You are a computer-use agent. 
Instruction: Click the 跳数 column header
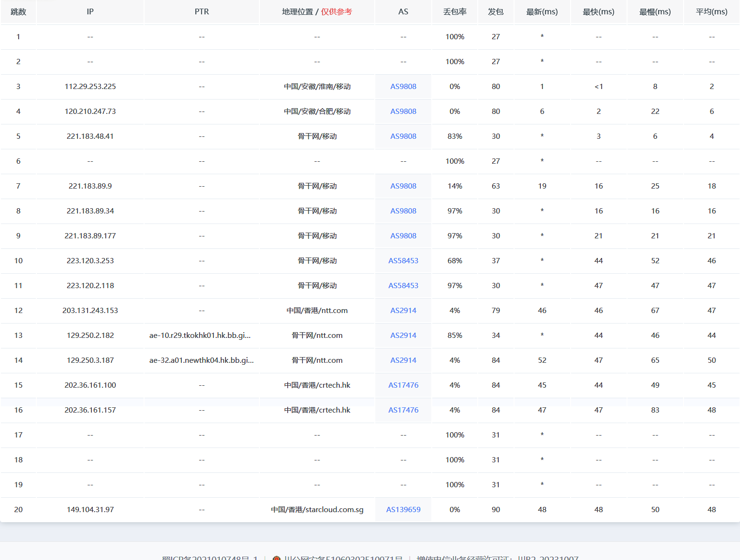[x=18, y=12]
